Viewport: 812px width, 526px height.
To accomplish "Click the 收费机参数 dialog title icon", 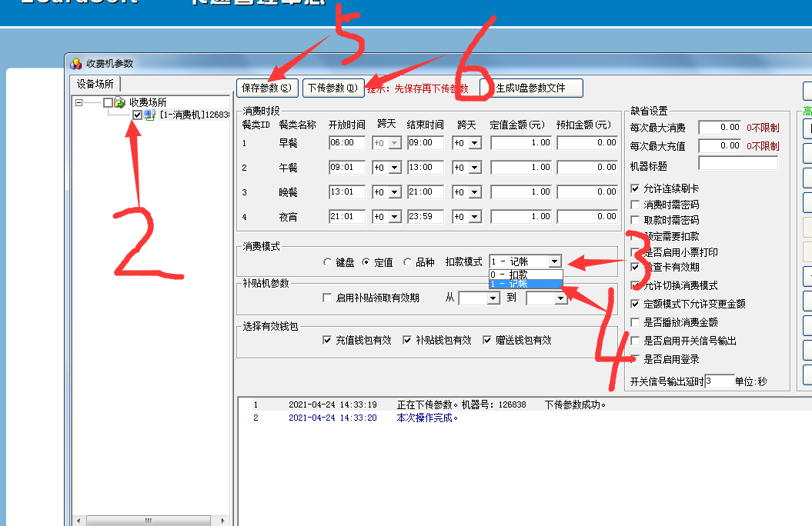I will pyautogui.click(x=76, y=64).
